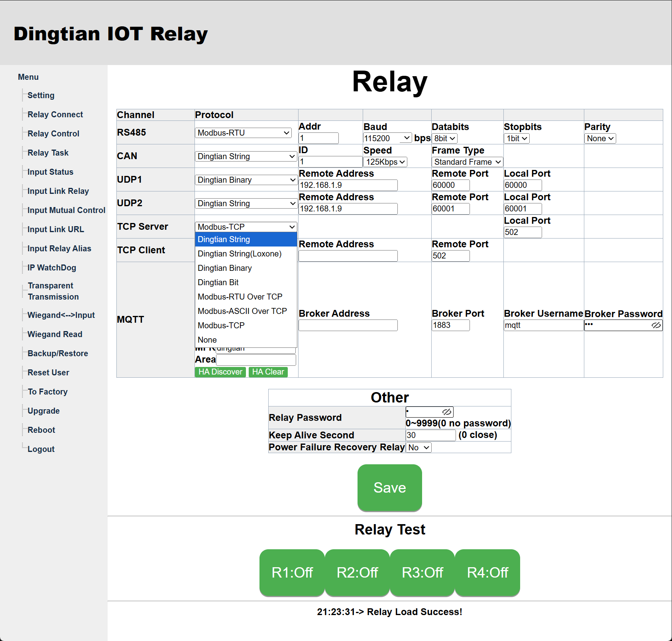The height and width of the screenshot is (641, 672).
Task: Focus the MQTT Area input field
Action: (256, 360)
